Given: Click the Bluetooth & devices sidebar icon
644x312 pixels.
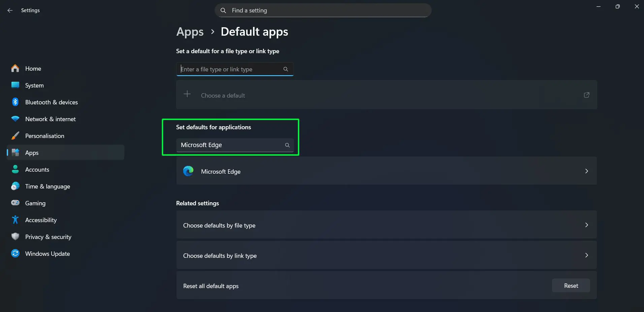Looking at the screenshot, I should (15, 102).
